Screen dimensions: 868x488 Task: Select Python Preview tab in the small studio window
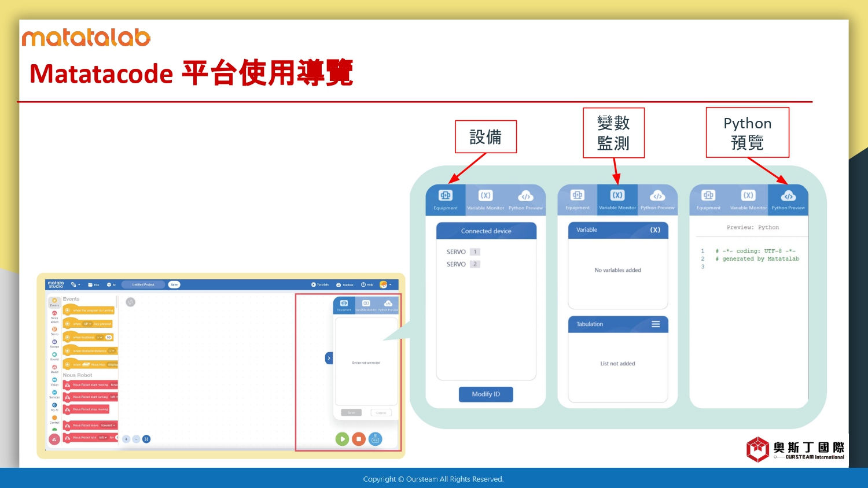(388, 305)
